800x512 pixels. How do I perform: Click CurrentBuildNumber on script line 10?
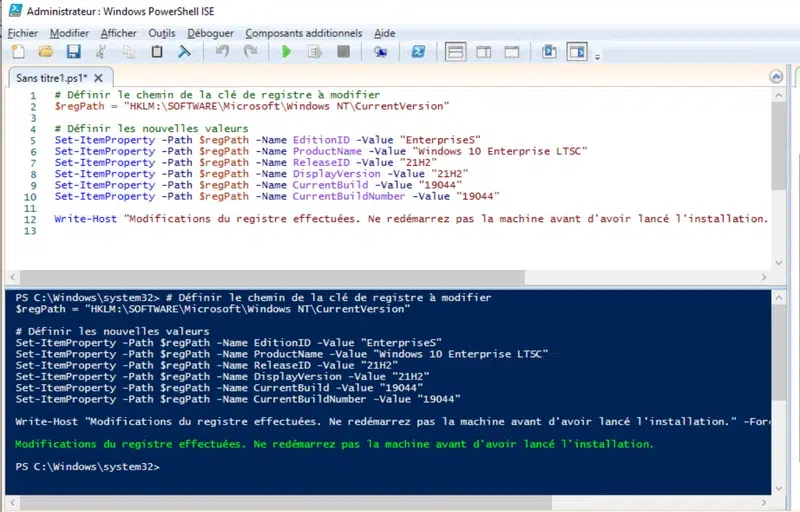(x=348, y=196)
